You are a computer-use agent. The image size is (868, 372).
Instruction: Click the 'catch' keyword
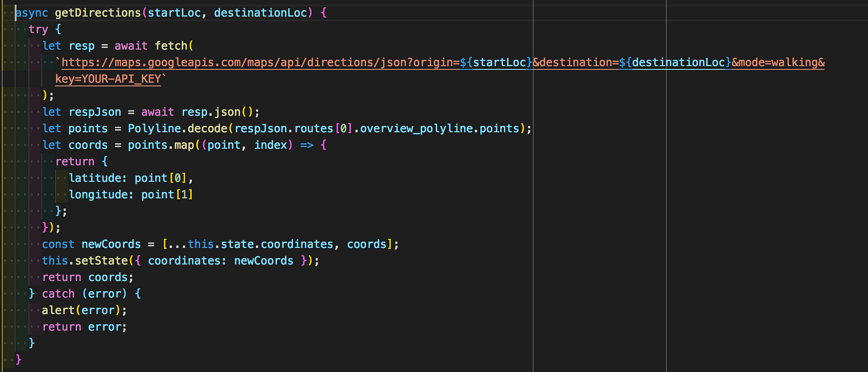coord(58,294)
